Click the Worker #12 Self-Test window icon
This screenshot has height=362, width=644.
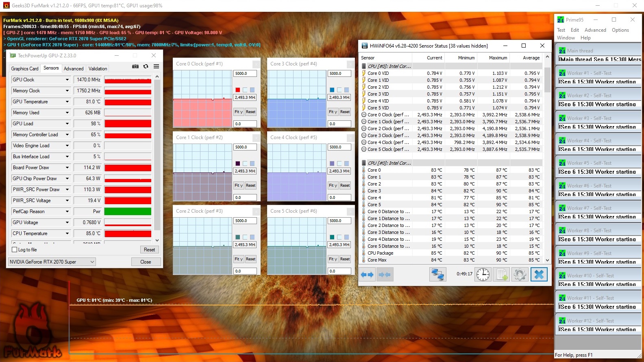(562, 321)
